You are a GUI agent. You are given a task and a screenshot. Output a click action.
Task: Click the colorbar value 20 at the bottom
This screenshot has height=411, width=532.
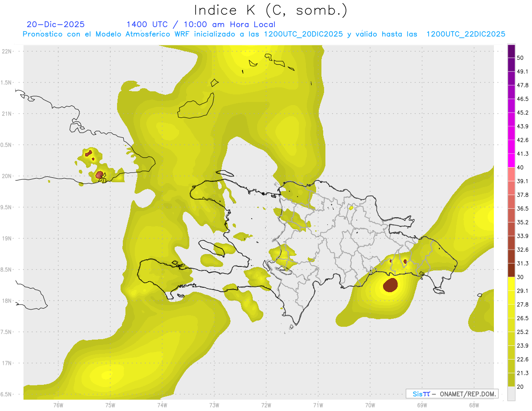click(520, 387)
